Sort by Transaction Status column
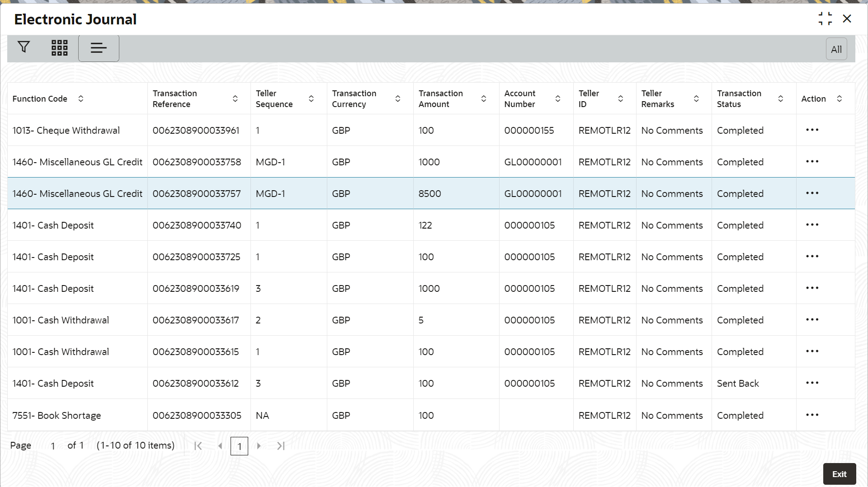Viewport: 868px width, 487px height. [780, 98]
